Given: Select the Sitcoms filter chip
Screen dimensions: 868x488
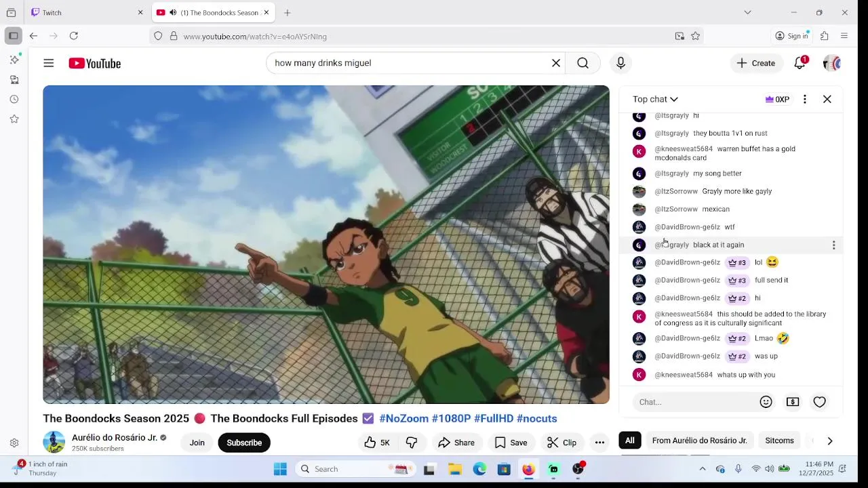Looking at the screenshot, I should tap(779, 441).
